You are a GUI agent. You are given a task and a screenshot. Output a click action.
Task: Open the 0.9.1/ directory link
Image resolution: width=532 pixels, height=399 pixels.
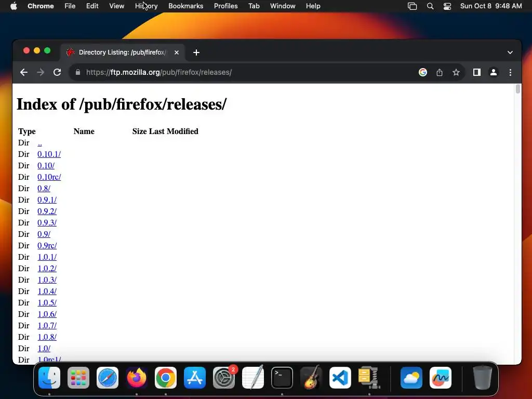pyautogui.click(x=47, y=200)
